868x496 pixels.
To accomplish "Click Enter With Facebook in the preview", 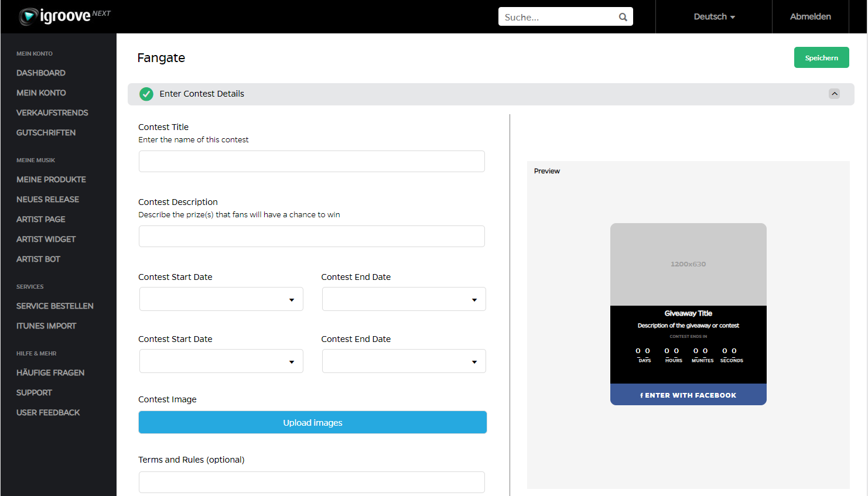I will pos(688,395).
